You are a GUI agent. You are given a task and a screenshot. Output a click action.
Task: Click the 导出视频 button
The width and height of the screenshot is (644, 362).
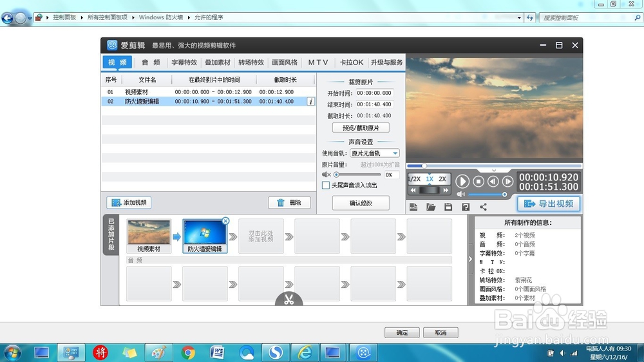[x=549, y=204]
